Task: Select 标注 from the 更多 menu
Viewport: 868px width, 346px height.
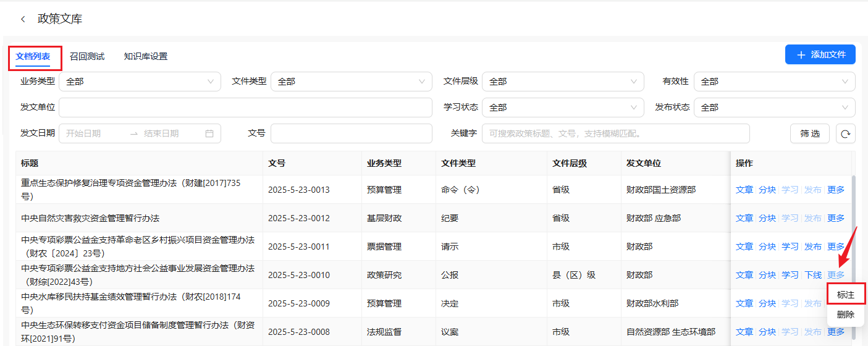Action: pyautogui.click(x=845, y=295)
